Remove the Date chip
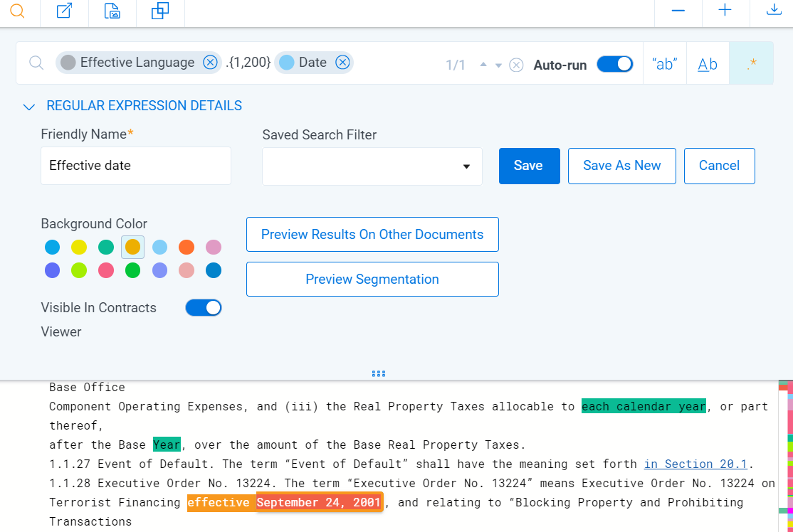The image size is (793, 532). (x=343, y=62)
